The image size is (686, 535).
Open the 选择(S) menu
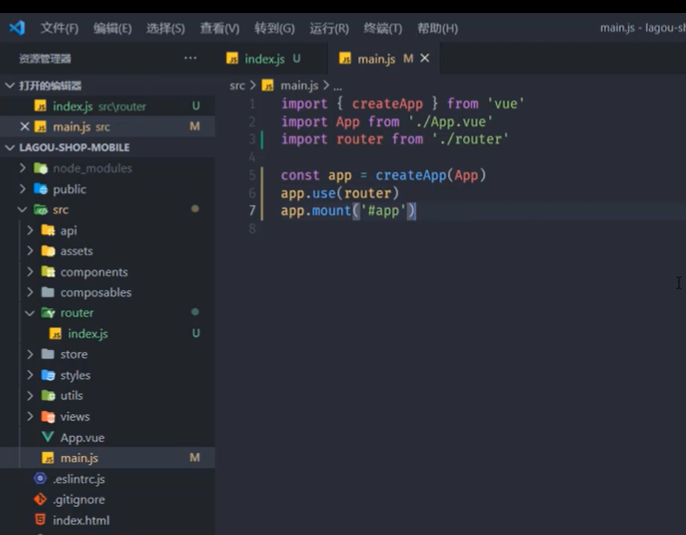pos(165,28)
